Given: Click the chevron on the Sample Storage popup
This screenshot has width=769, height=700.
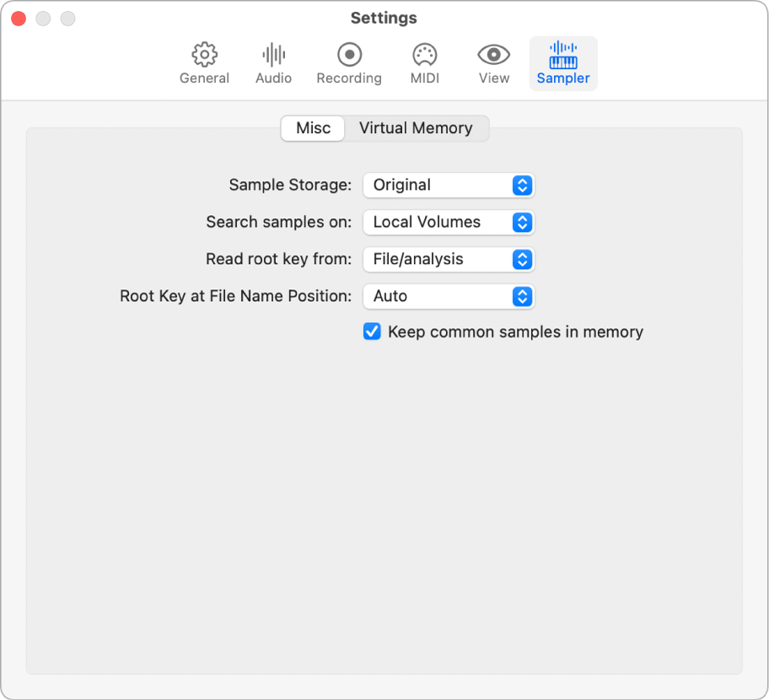Looking at the screenshot, I should tap(524, 185).
